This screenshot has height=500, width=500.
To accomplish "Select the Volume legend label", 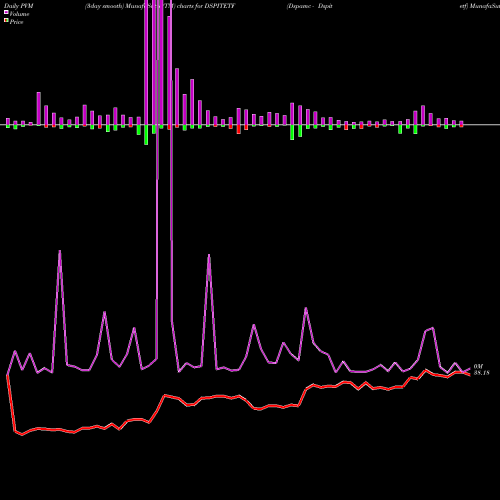I will 19,14.
